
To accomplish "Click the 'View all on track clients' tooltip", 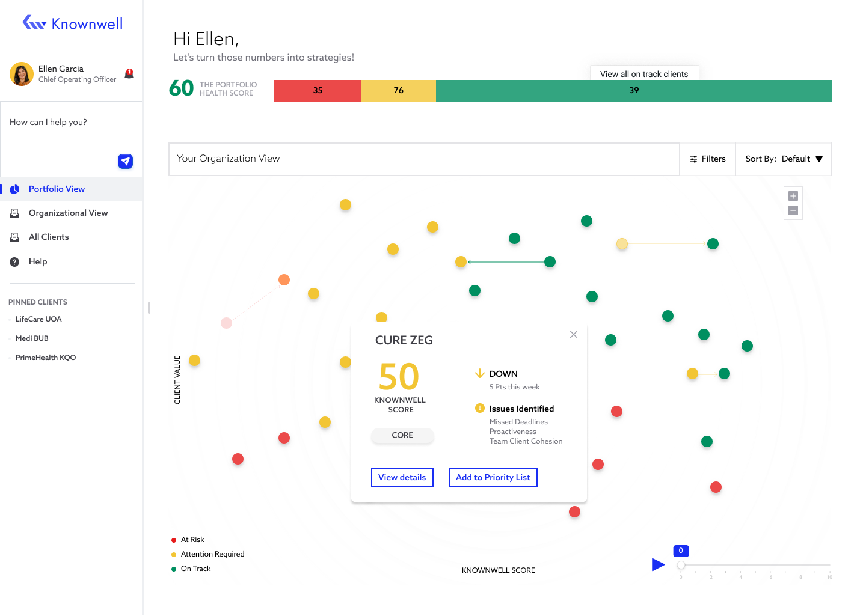I will [x=644, y=74].
